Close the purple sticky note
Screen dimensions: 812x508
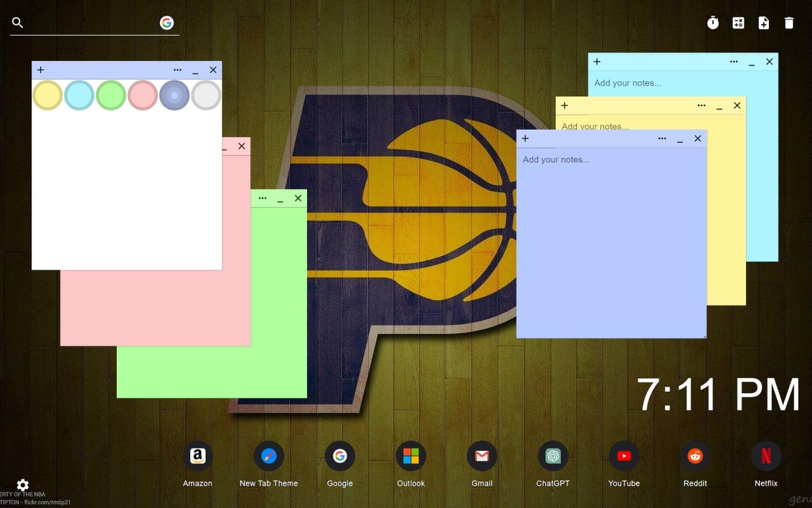698,138
